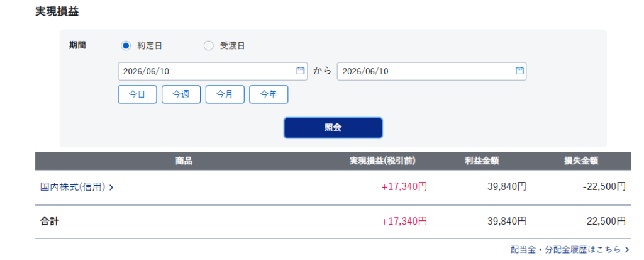644x260 pixels.
Task: Click the 商品 column header
Action: pyautogui.click(x=184, y=161)
